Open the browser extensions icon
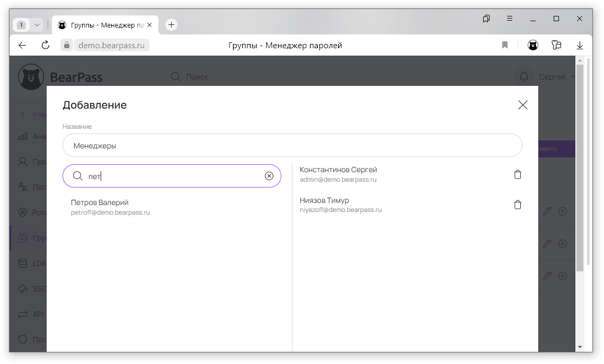 click(x=556, y=46)
